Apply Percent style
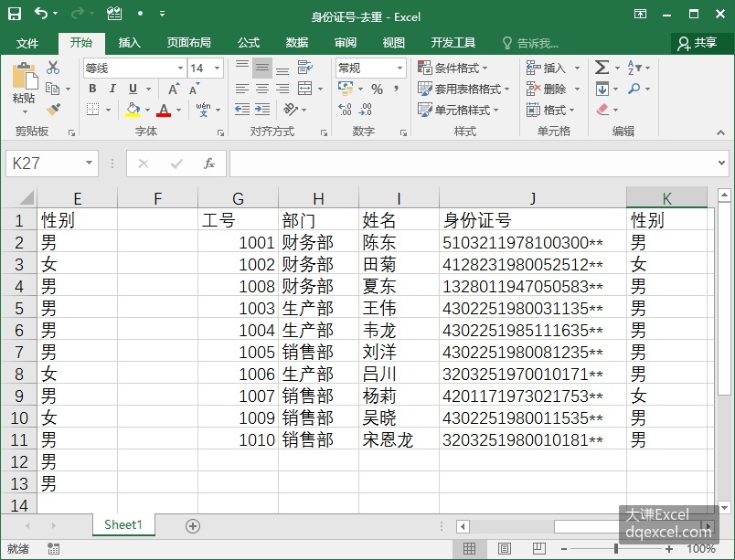The height and width of the screenshot is (560, 735). pos(377,89)
